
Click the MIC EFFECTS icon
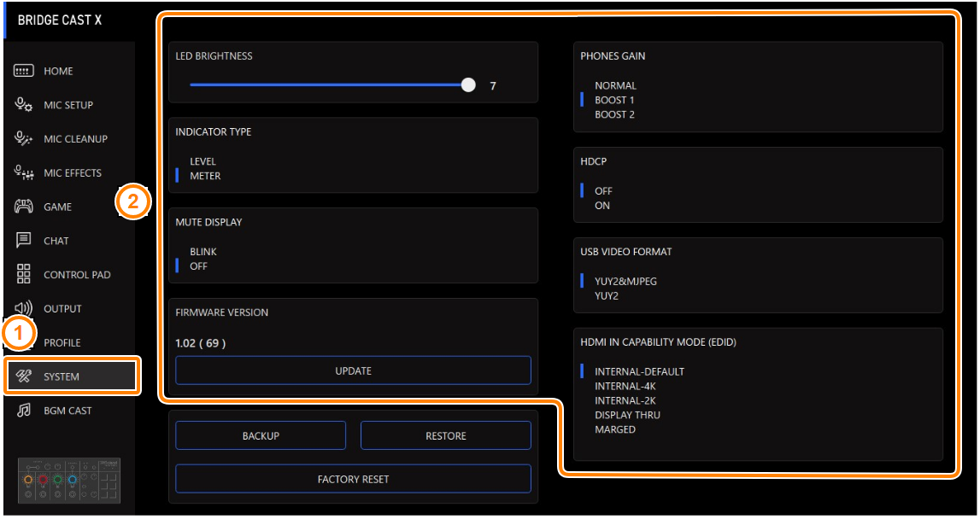[x=24, y=173]
